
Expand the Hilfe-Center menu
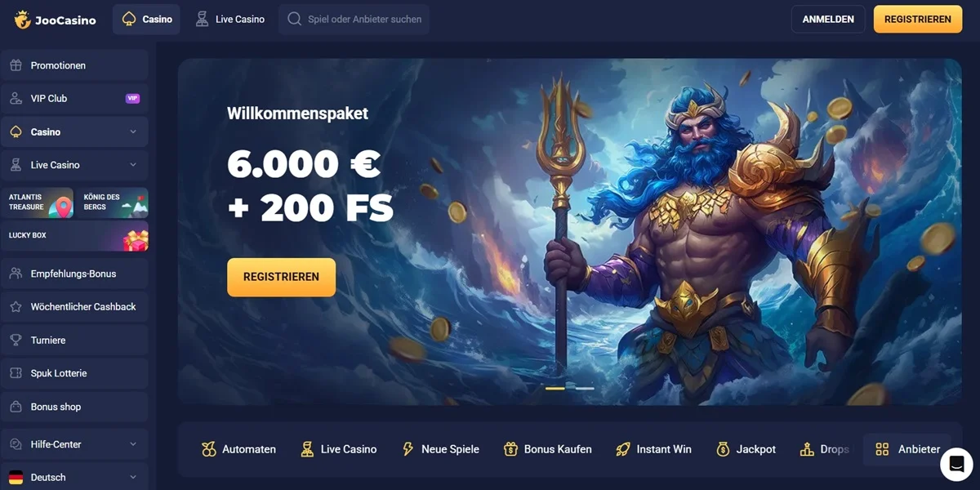[74, 444]
